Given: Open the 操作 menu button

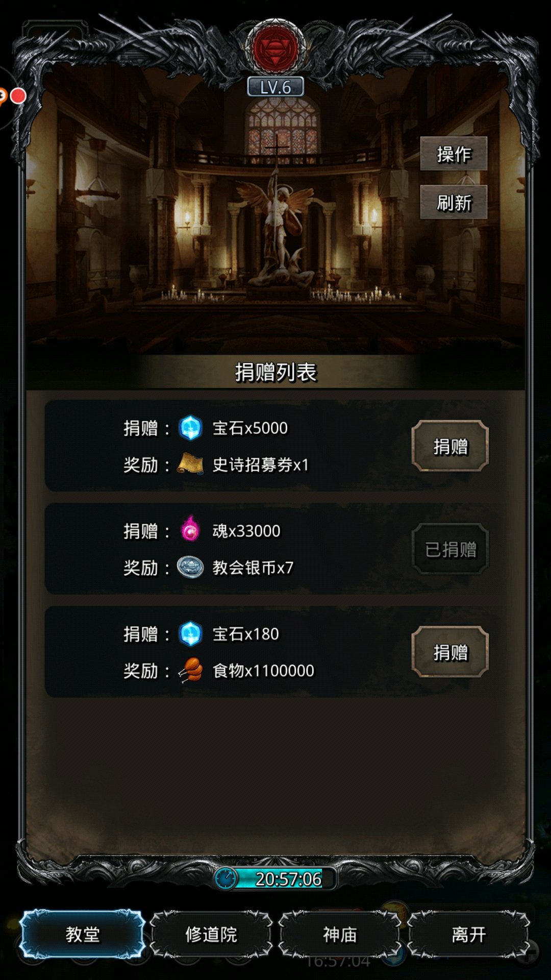Looking at the screenshot, I should point(454,154).
